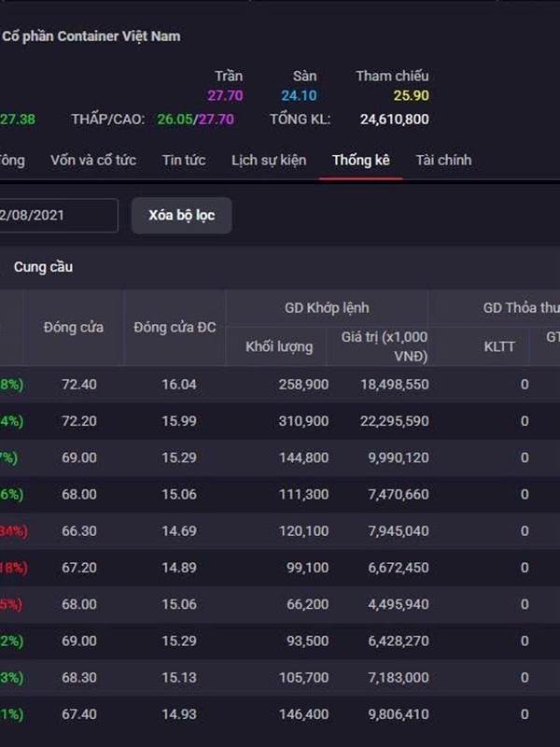Image resolution: width=560 pixels, height=747 pixels.
Task: Click the value 9,990,120 cell
Action: coord(399,458)
